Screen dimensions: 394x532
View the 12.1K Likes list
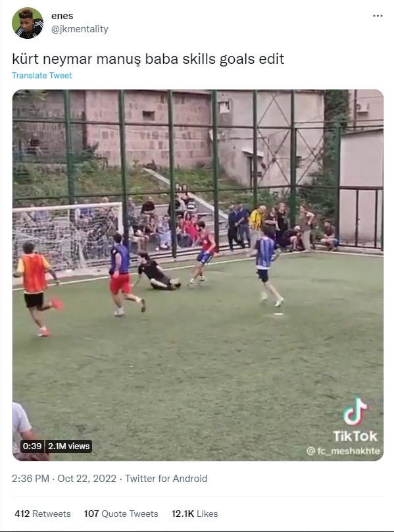195,514
